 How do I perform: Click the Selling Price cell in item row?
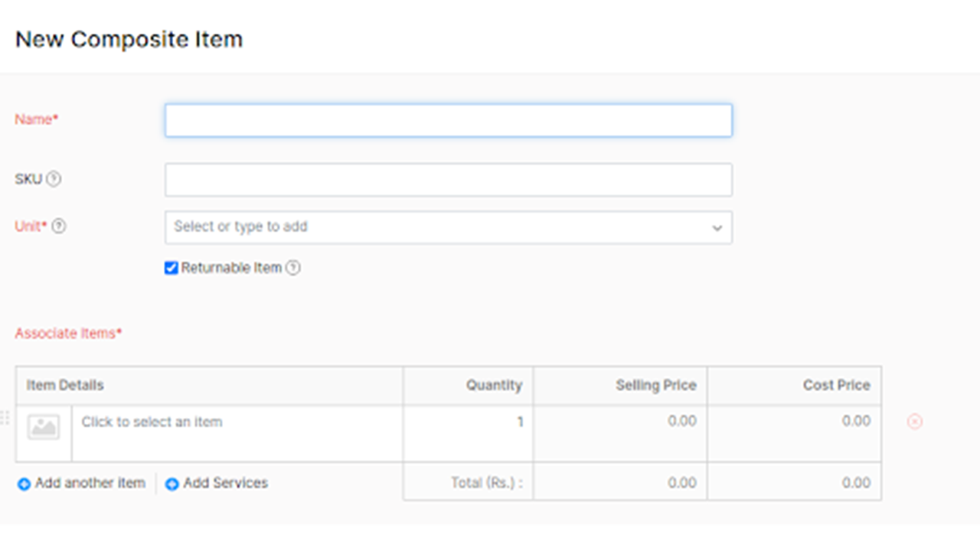click(x=620, y=422)
